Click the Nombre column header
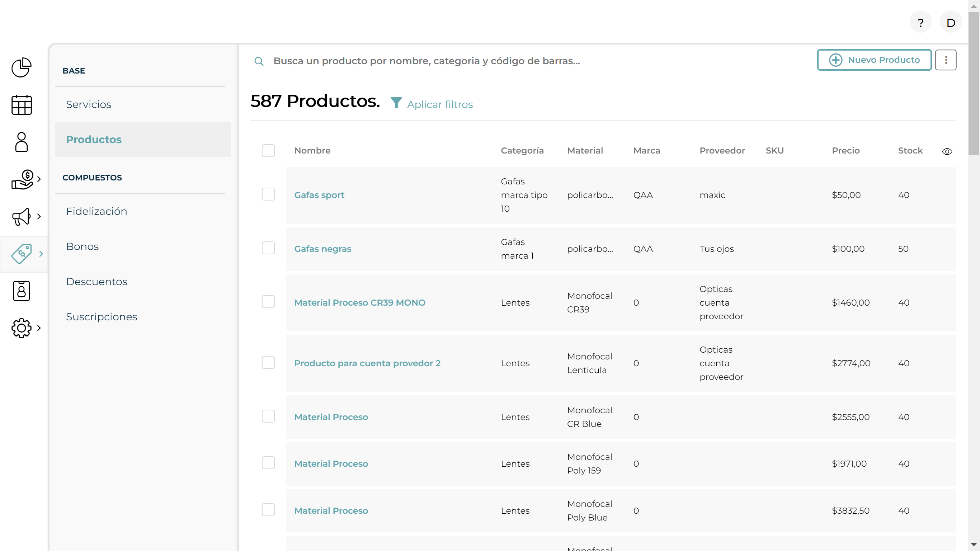Screen dimensions: 980x551 point(312,151)
